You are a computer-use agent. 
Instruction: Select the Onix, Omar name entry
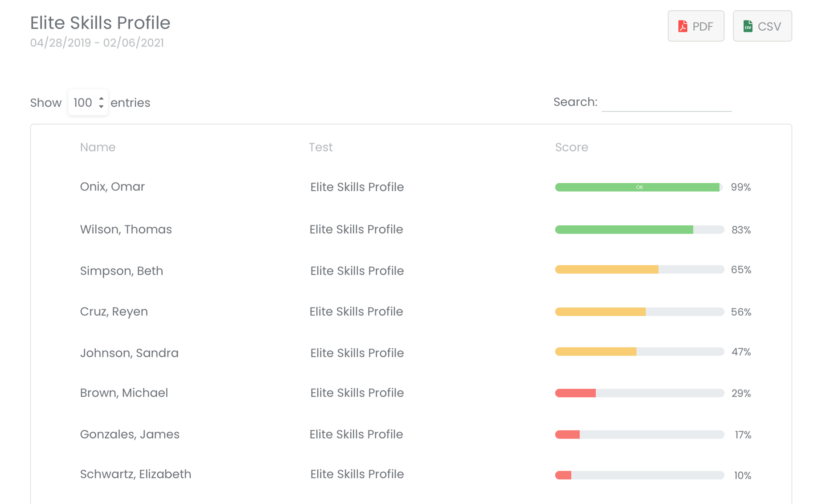(112, 187)
